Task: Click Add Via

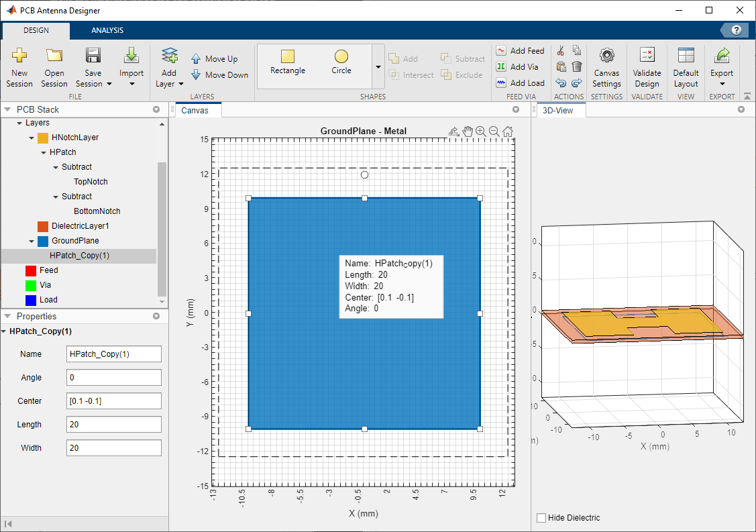Action: 517,66
